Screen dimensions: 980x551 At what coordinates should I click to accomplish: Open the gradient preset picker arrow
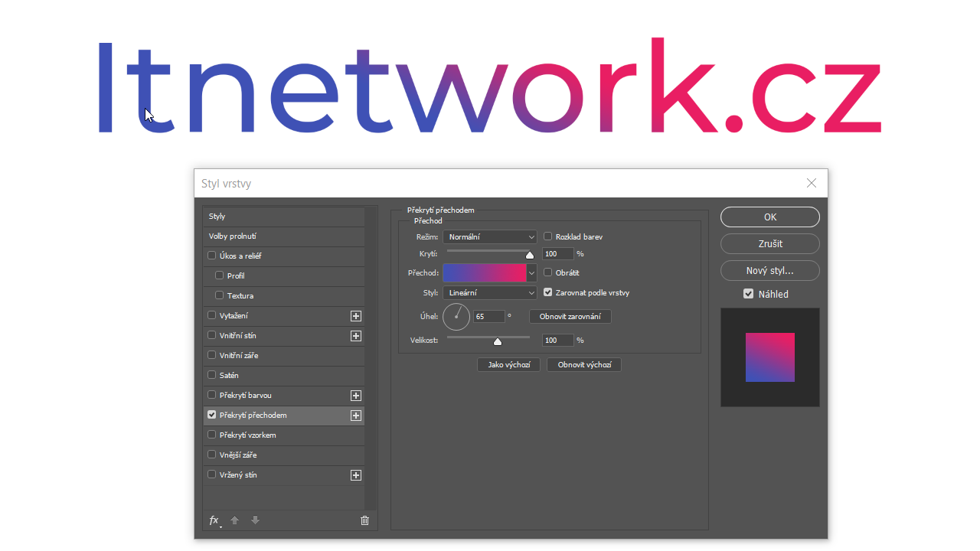pyautogui.click(x=532, y=272)
